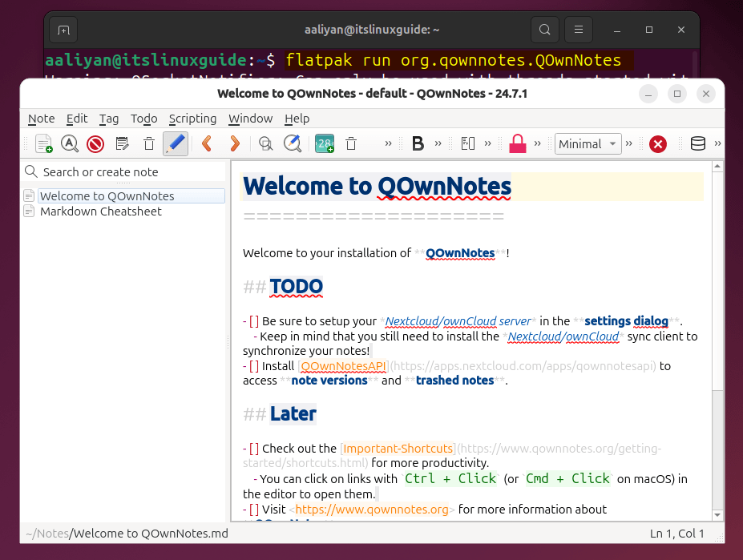743x560 pixels.
Task: Select the blue pencil edit tool
Action: coord(176,143)
